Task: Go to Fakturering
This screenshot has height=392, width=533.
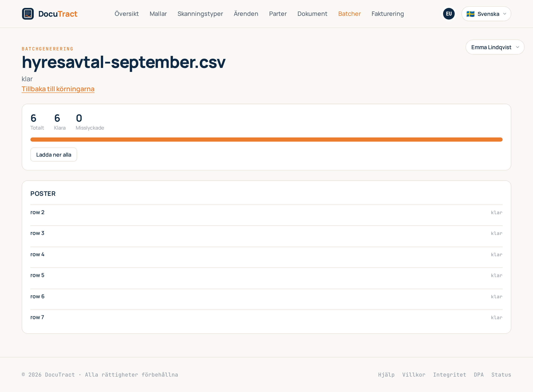Action: [x=388, y=14]
